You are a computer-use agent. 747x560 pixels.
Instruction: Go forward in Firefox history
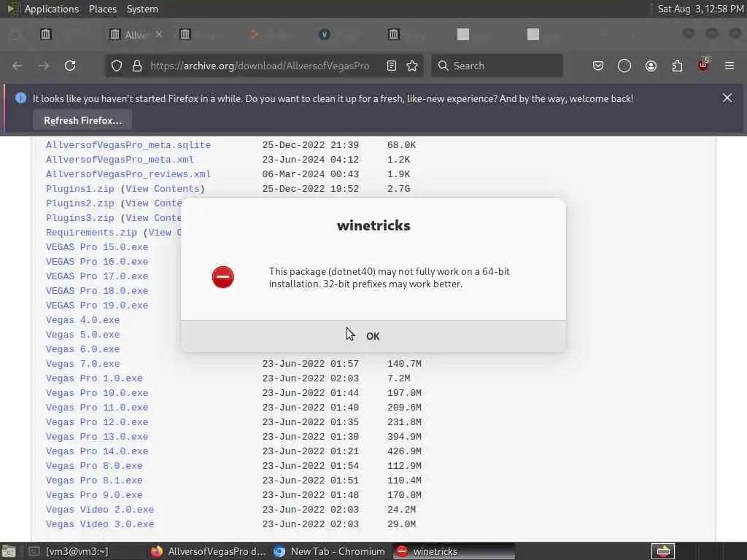pos(44,66)
